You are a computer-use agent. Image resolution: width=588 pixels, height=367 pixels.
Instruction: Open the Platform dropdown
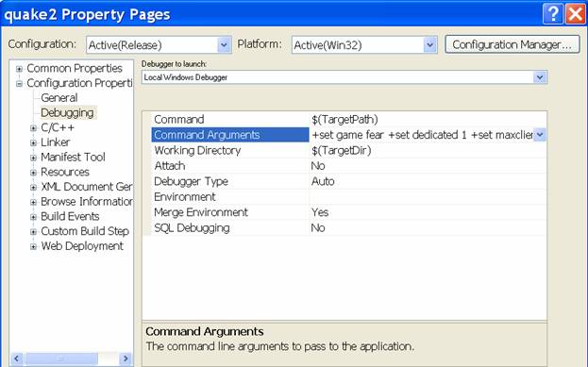pos(429,45)
